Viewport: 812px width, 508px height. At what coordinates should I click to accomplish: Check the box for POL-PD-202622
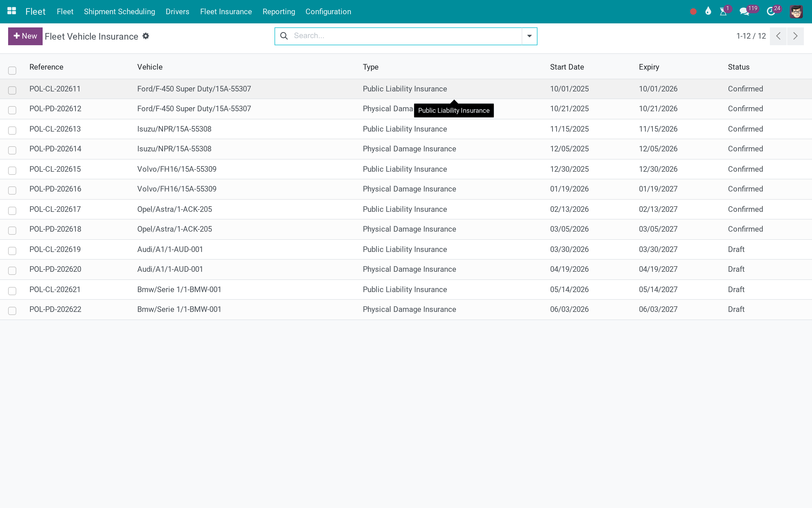click(12, 311)
